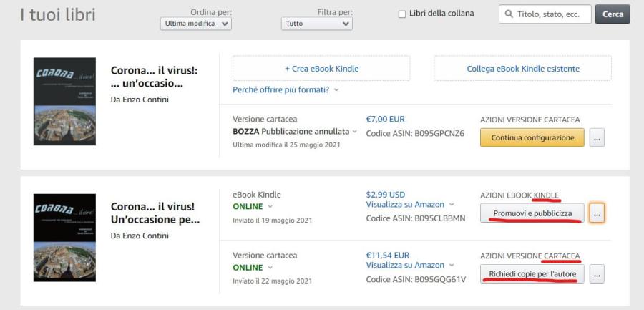644x310 pixels.
Task: Open more actions menu for Kindle eBook
Action: click(597, 213)
